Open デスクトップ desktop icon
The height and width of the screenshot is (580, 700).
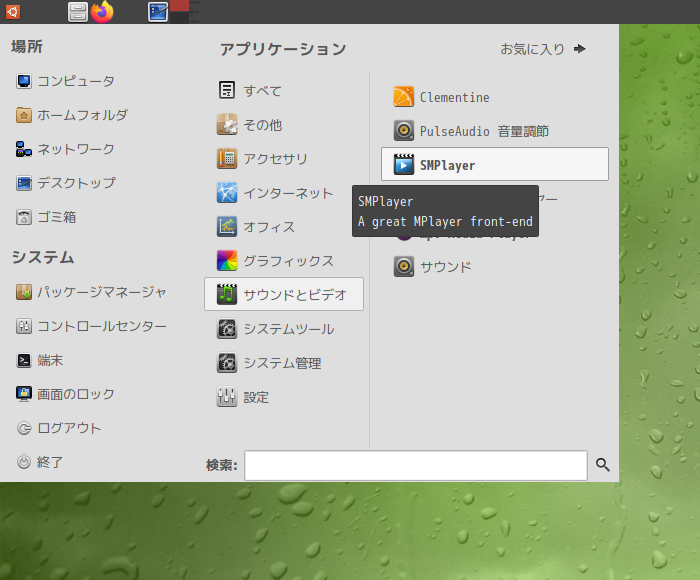(24, 183)
